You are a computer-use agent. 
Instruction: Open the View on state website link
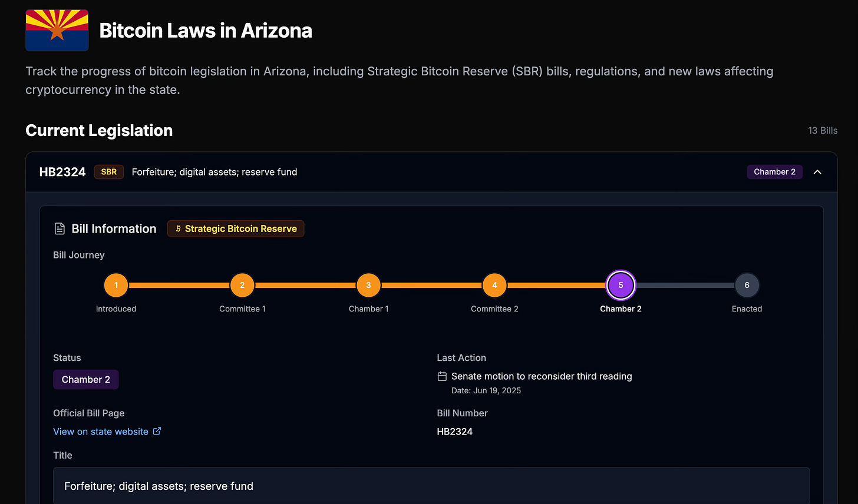pos(101,432)
